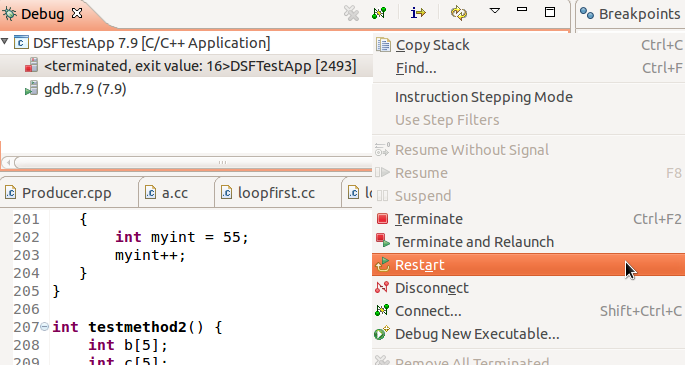This screenshot has height=365, width=685.
Task: Click the Resume Without Signal icon
Action: (x=382, y=149)
